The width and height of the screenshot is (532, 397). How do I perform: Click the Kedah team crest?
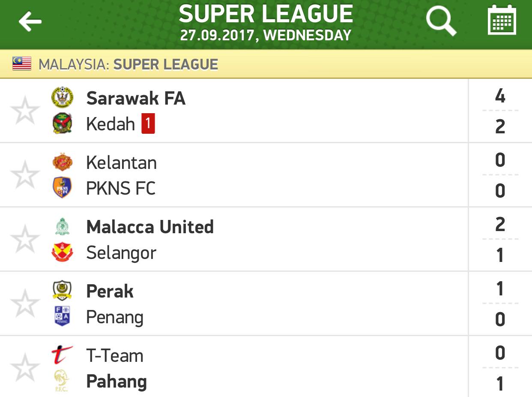[x=63, y=123]
